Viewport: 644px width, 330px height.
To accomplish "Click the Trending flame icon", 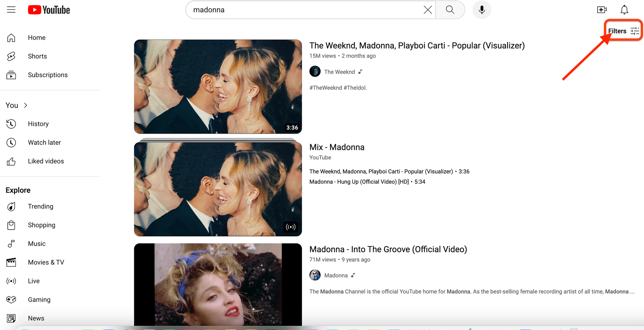I will 11,206.
